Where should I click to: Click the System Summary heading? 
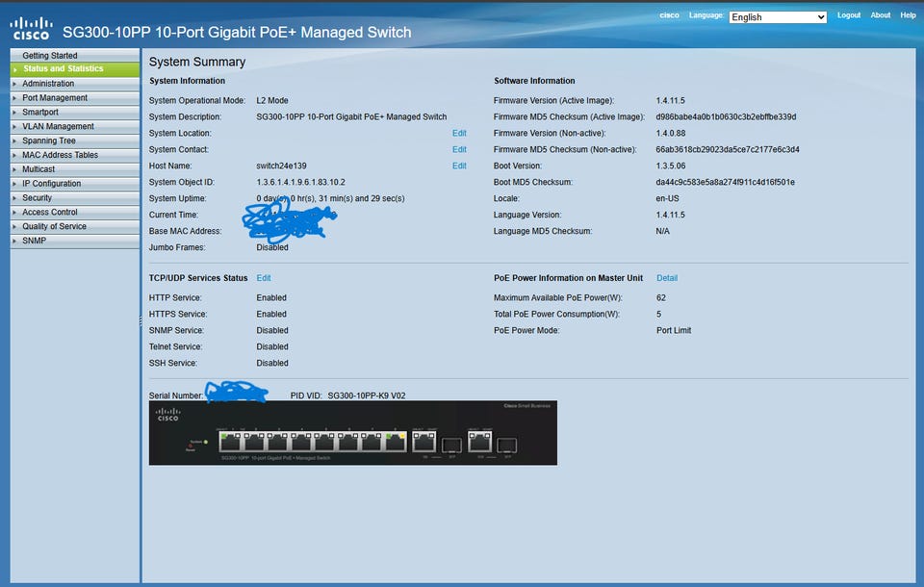tap(196, 62)
